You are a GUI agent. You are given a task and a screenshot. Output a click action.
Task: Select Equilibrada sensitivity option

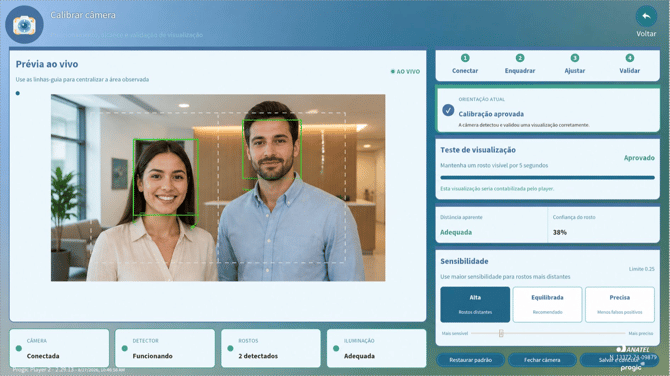[547, 304]
